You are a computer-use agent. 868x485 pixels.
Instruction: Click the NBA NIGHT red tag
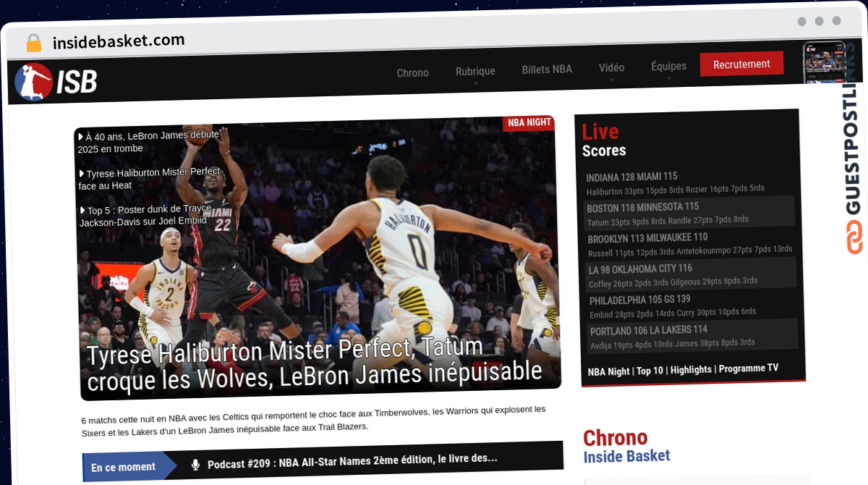(529, 122)
